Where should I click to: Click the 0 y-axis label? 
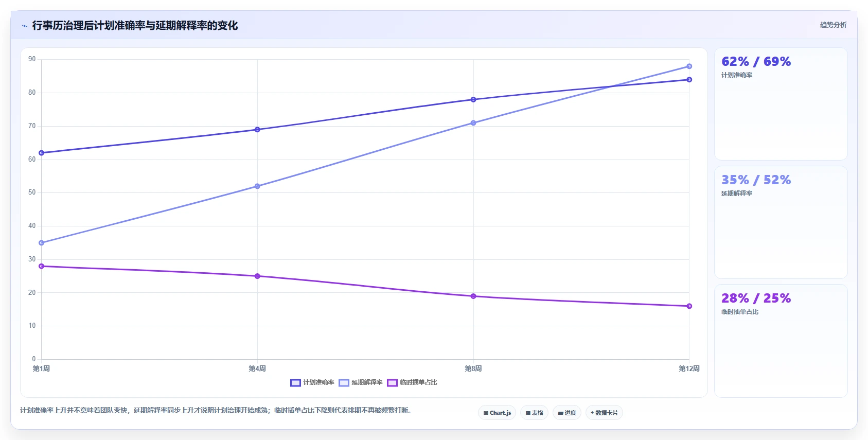point(34,359)
